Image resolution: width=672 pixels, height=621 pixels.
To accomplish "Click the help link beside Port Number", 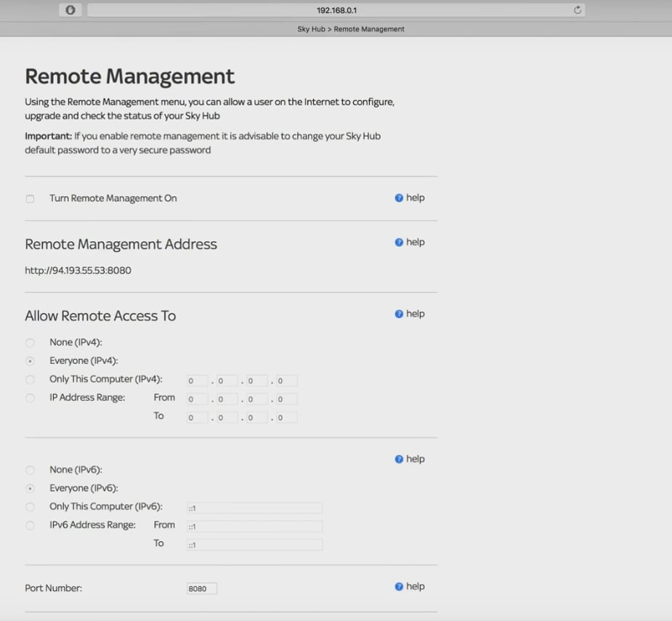I will point(416,586).
